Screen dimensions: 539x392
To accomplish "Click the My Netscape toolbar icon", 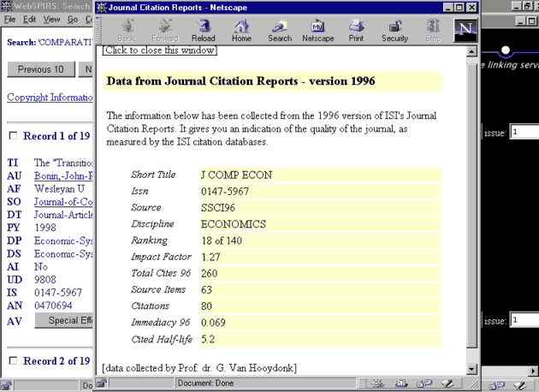I will [318, 30].
